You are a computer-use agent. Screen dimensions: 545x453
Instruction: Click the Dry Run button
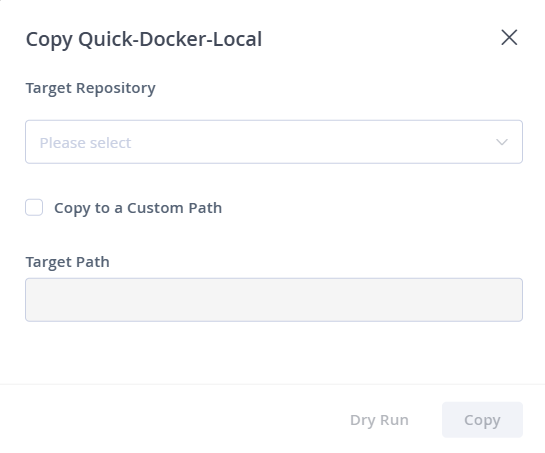click(x=379, y=420)
